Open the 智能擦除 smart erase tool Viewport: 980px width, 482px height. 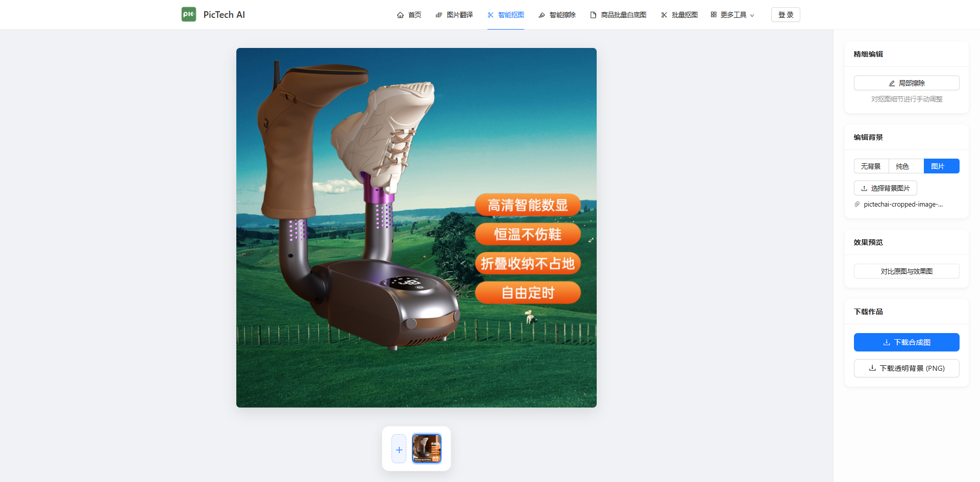tap(557, 15)
